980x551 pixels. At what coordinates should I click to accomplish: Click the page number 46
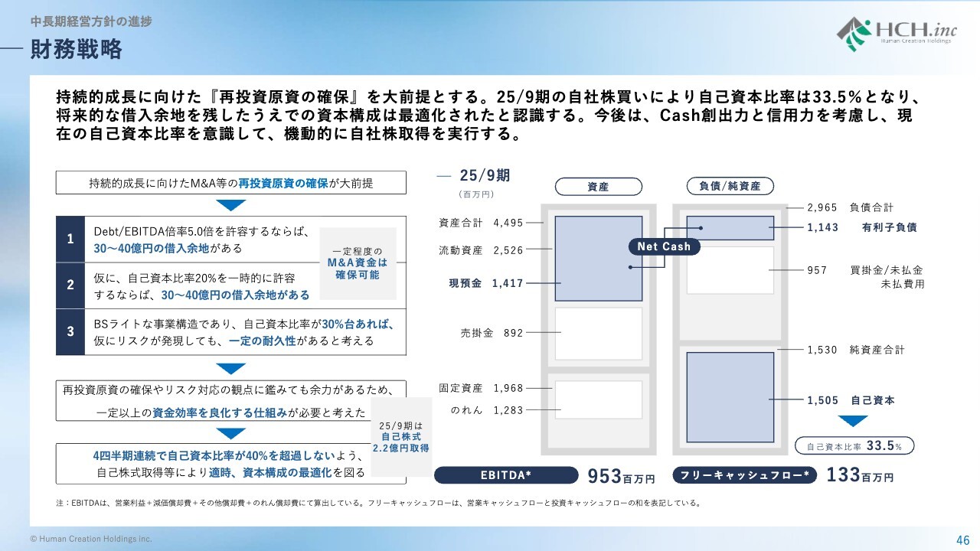[x=962, y=540]
